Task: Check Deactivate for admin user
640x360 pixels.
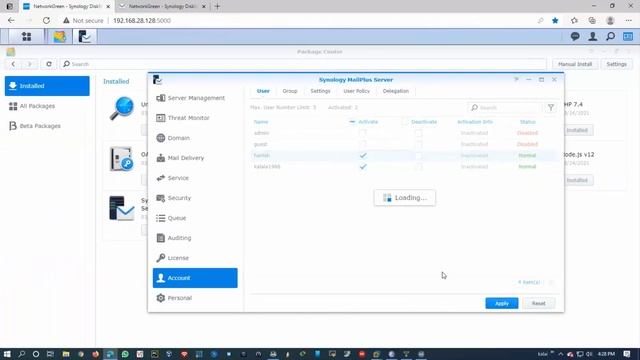Action: tap(418, 133)
